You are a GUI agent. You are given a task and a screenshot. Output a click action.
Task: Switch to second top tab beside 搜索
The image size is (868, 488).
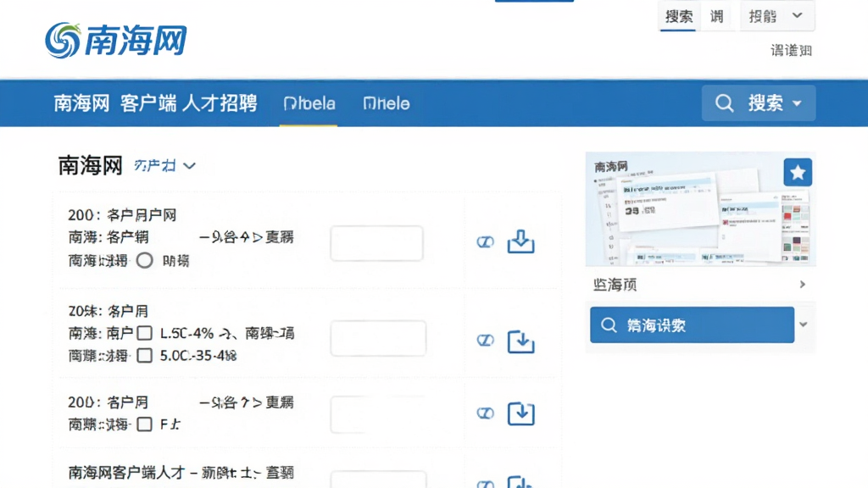pyautogui.click(x=717, y=16)
